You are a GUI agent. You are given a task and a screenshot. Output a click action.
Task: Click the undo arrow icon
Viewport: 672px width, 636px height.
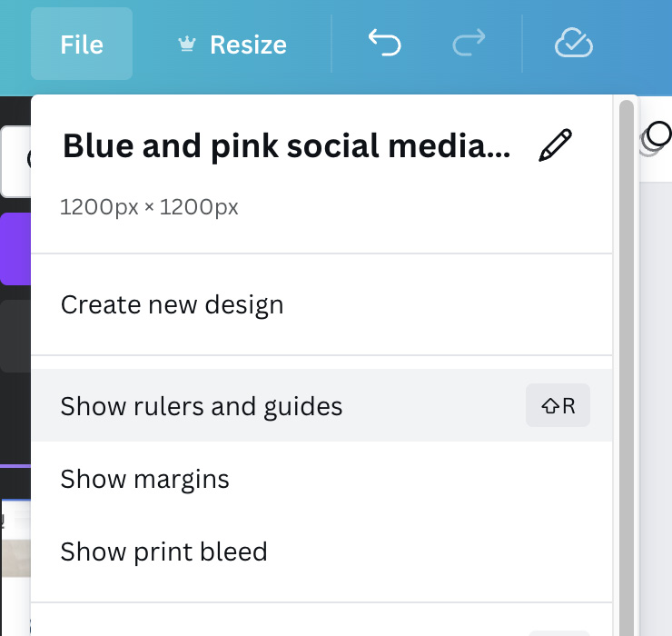pyautogui.click(x=384, y=43)
